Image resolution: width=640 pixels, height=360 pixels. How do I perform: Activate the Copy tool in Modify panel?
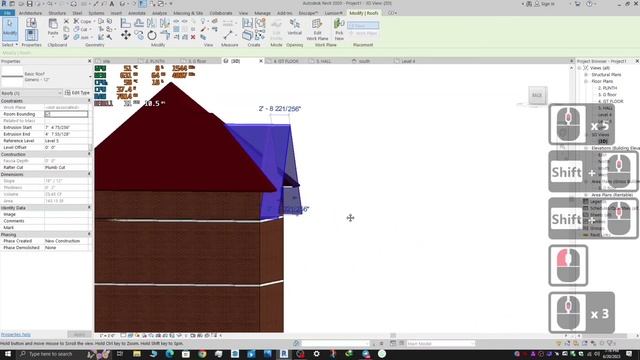pos(139,36)
